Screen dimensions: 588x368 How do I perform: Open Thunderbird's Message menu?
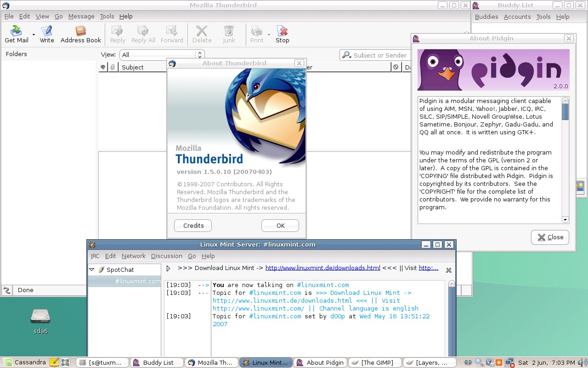81,16
